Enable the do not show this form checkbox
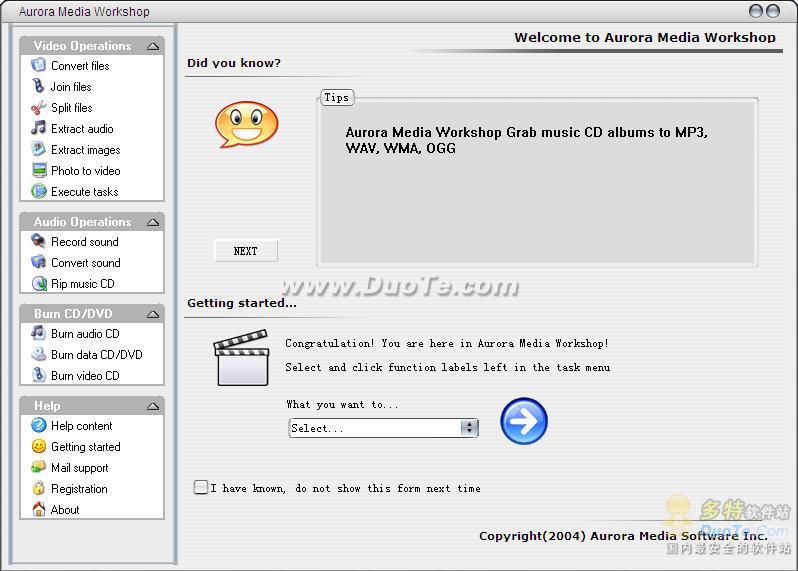Image resolution: width=798 pixels, height=571 pixels. point(201,488)
